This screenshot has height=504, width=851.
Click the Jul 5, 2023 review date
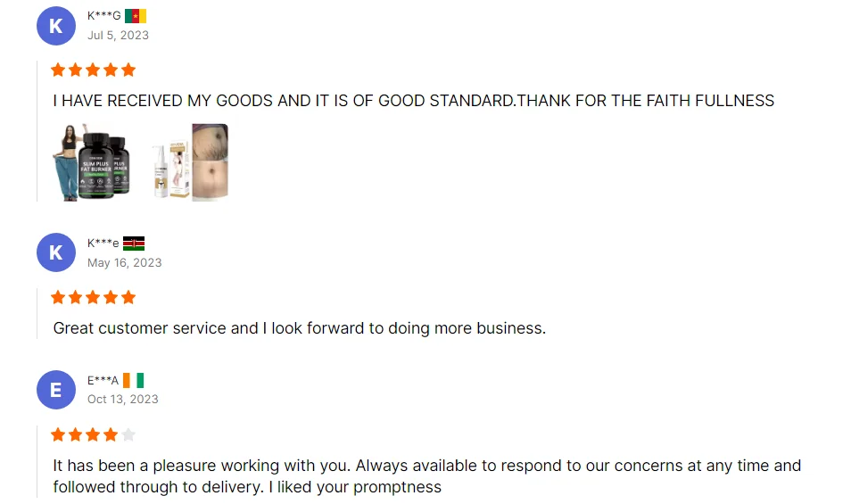[x=118, y=36]
